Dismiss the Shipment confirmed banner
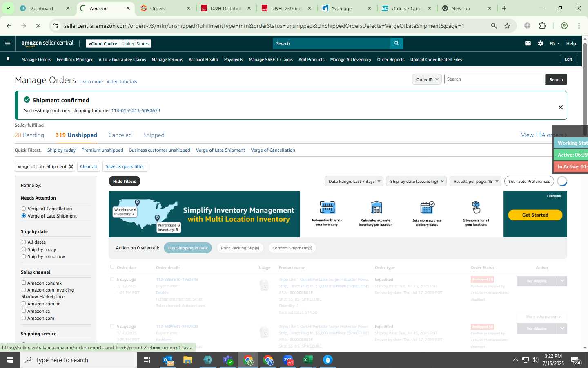 click(561, 107)
